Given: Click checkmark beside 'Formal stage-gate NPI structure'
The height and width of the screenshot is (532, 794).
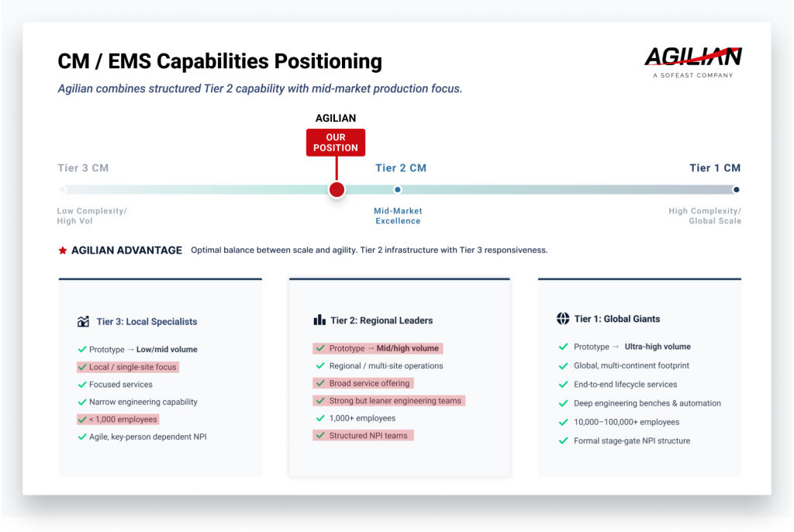Looking at the screenshot, I should coord(563,440).
